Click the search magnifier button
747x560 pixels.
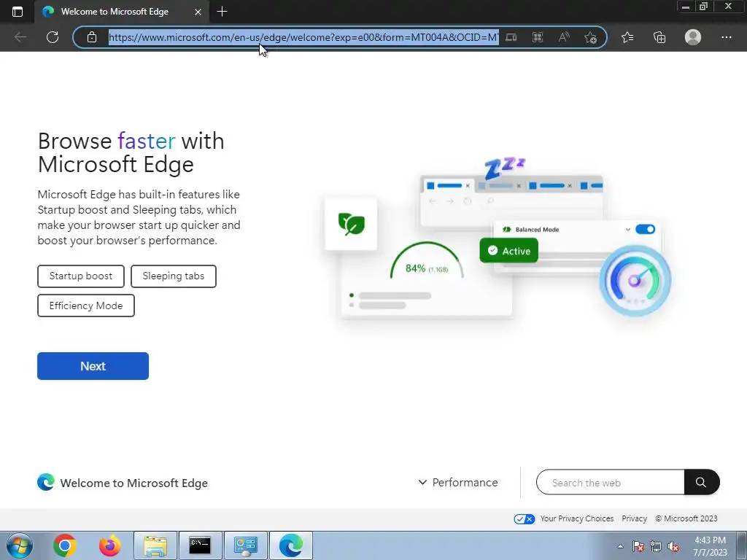pos(701,483)
